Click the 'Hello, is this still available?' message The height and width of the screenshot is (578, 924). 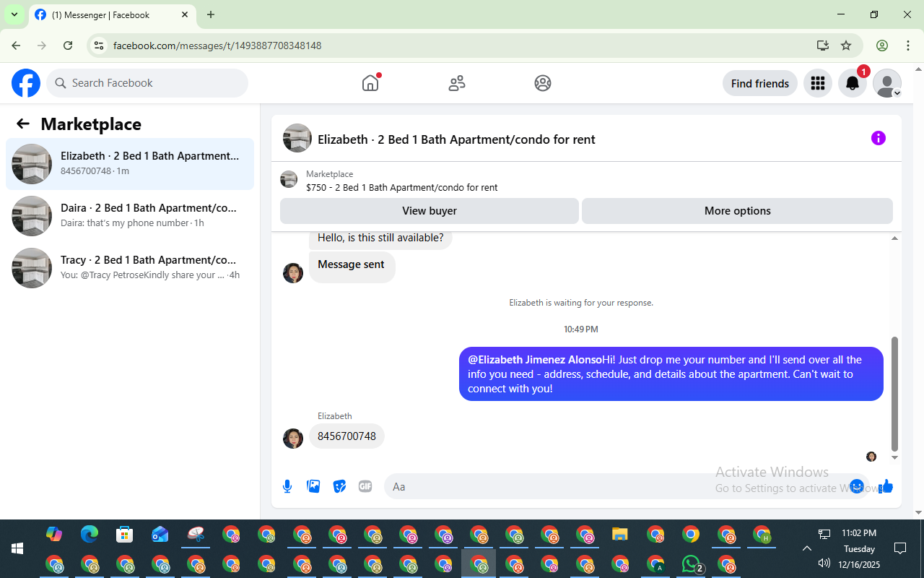pos(380,238)
